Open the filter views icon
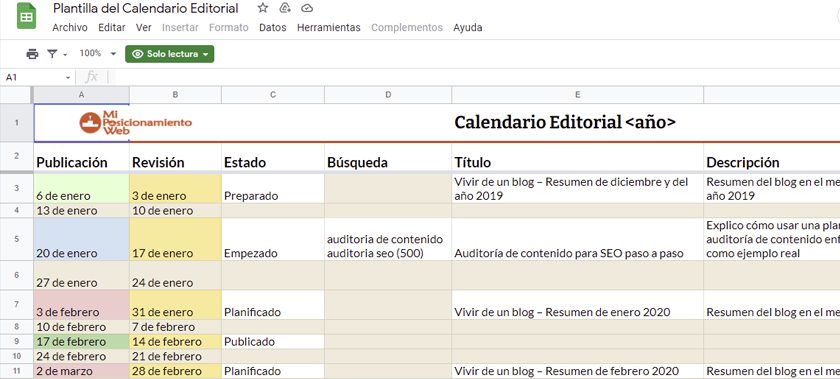This screenshot has width=840, height=379. click(x=52, y=54)
